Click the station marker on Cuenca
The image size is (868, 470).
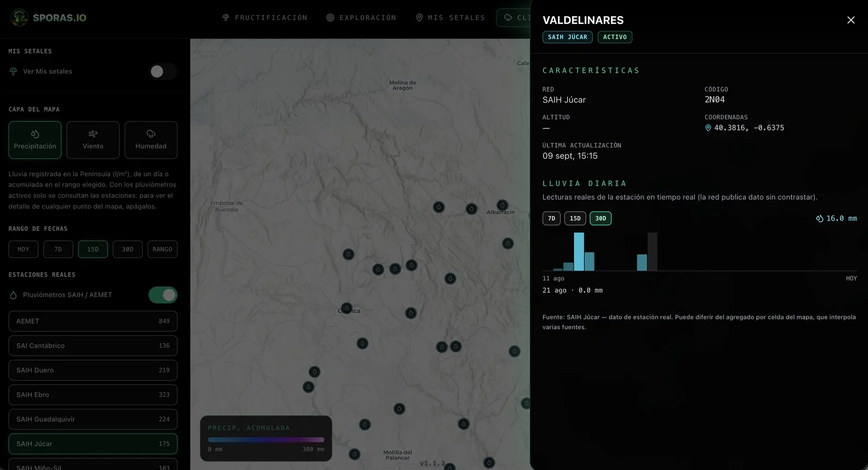(x=347, y=308)
